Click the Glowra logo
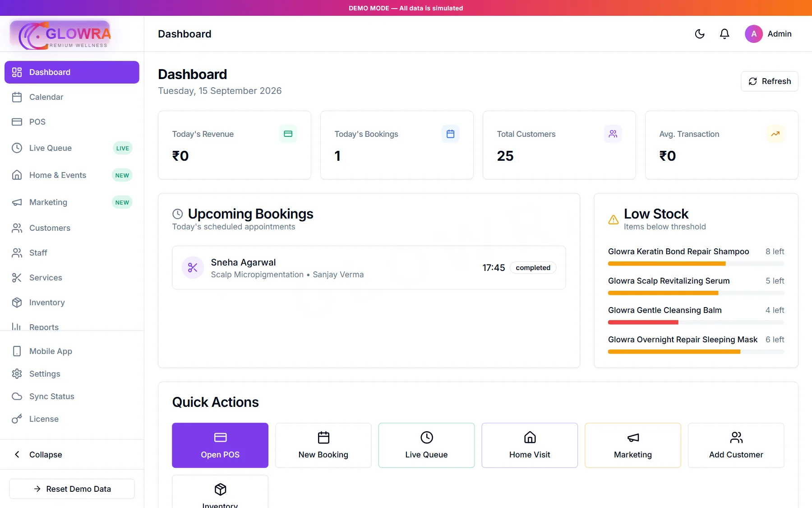The width and height of the screenshot is (812, 508). coord(61,35)
